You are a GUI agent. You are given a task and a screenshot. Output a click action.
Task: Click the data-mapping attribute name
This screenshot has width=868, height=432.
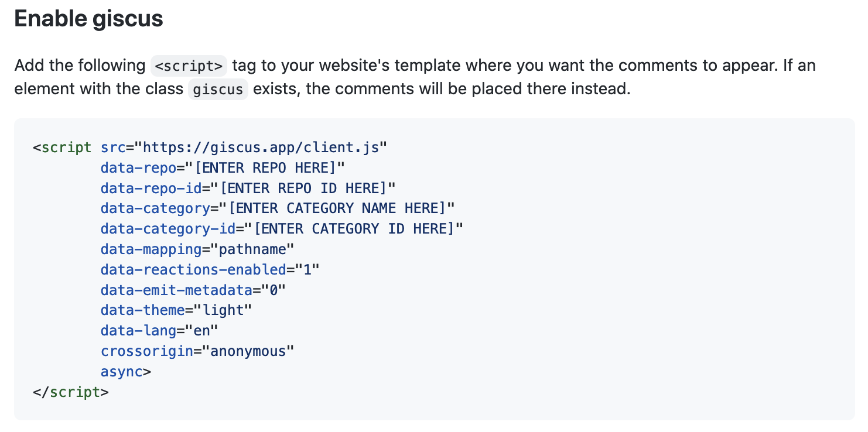[151, 249]
